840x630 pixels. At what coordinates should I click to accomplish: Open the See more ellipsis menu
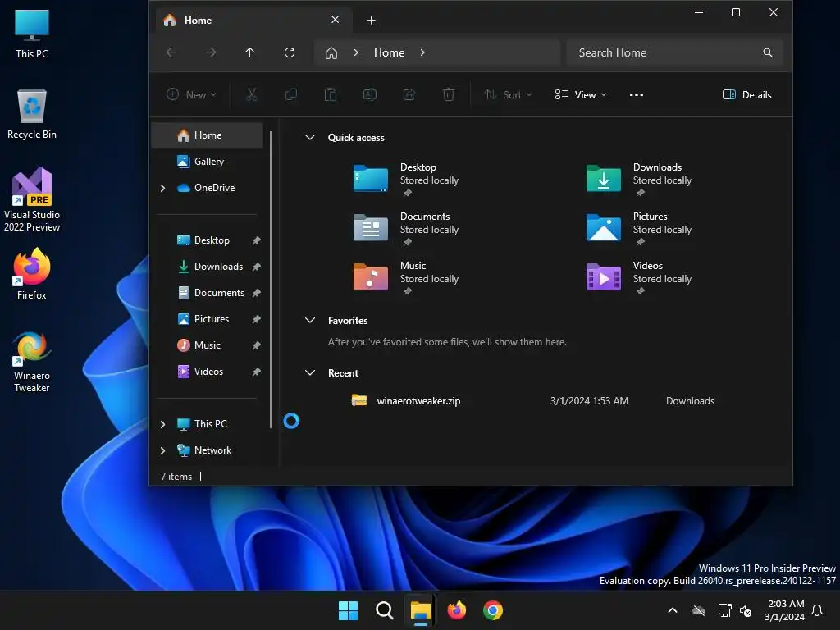(x=637, y=95)
